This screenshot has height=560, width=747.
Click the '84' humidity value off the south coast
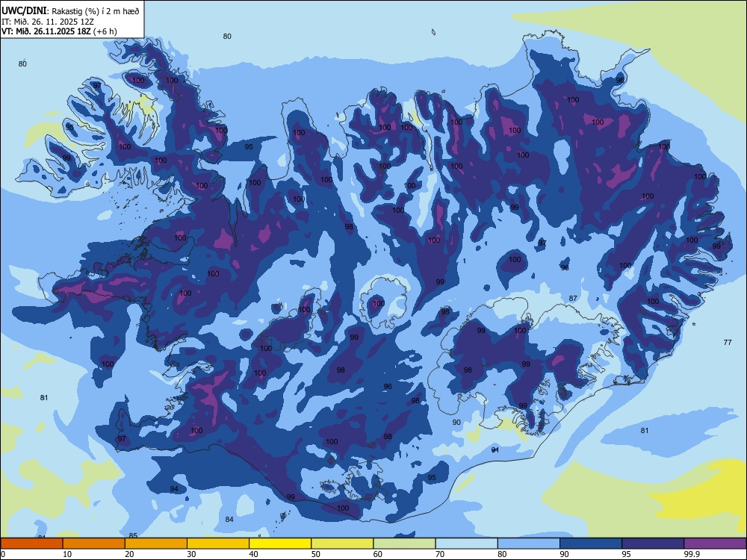229,520
